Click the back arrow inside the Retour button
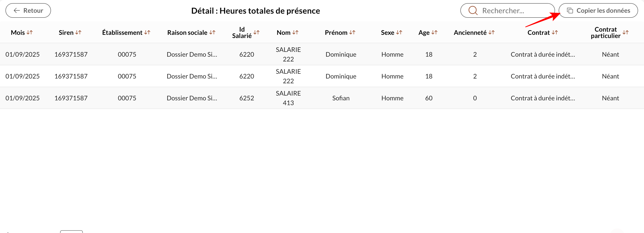 pos(17,10)
